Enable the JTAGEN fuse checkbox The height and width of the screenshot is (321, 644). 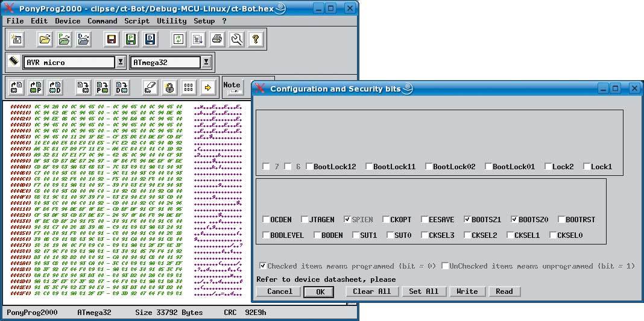(x=305, y=220)
